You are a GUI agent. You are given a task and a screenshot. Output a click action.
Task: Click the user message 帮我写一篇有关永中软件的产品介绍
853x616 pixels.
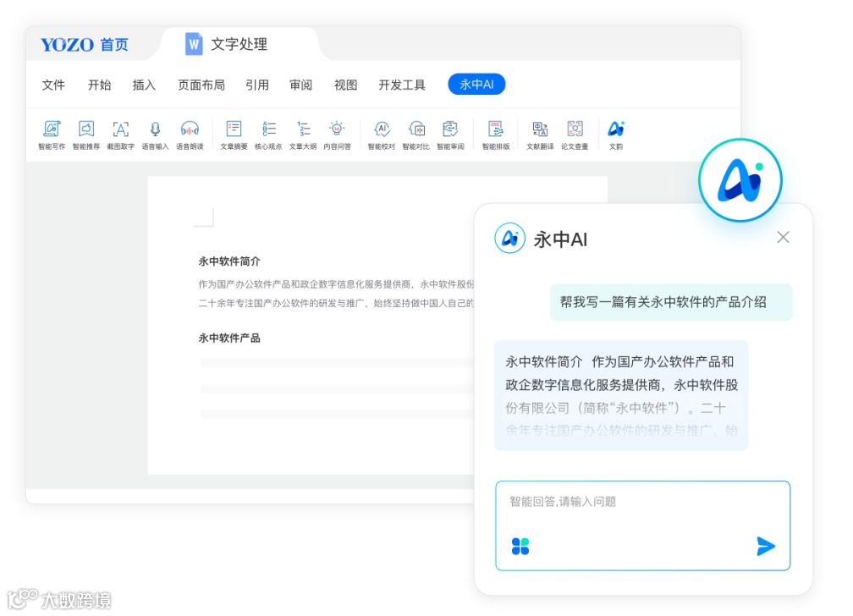(x=671, y=302)
